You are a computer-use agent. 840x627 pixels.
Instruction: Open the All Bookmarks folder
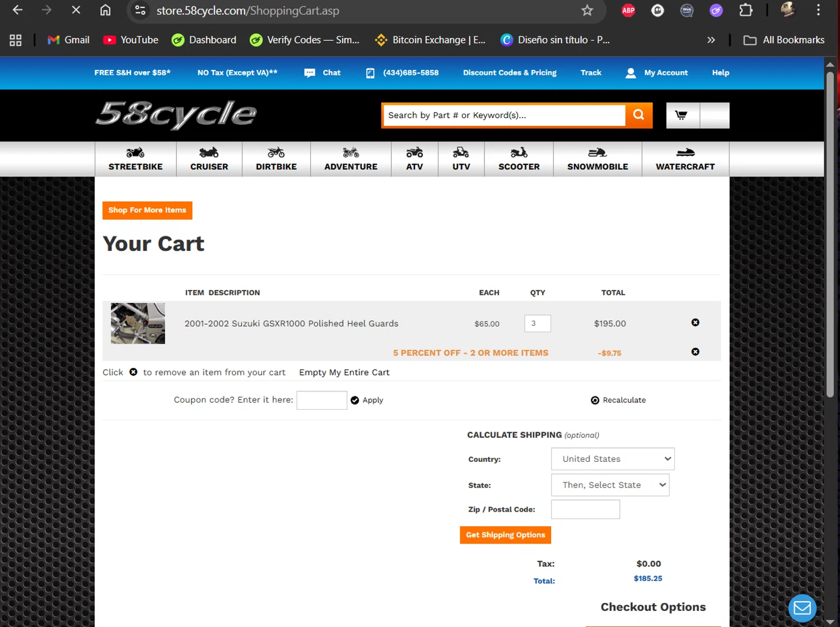[x=783, y=40]
